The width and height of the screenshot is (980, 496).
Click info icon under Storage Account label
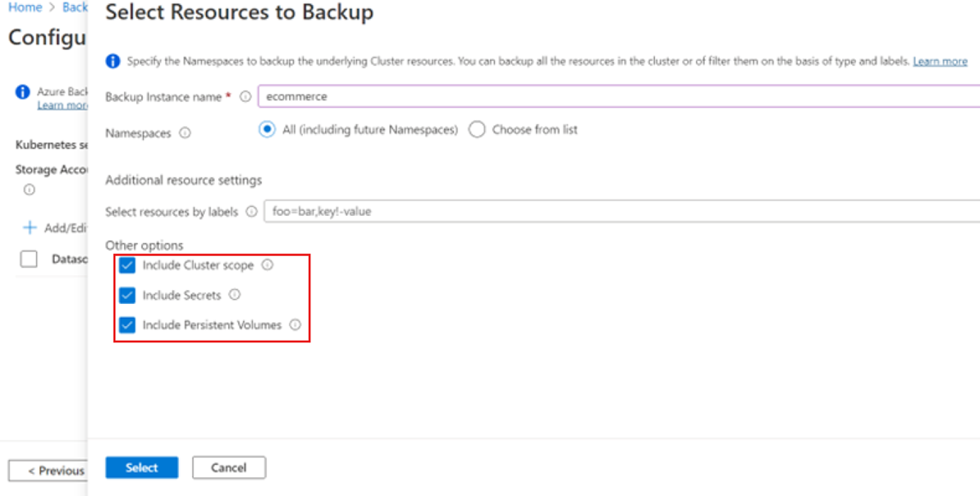pos(29,190)
